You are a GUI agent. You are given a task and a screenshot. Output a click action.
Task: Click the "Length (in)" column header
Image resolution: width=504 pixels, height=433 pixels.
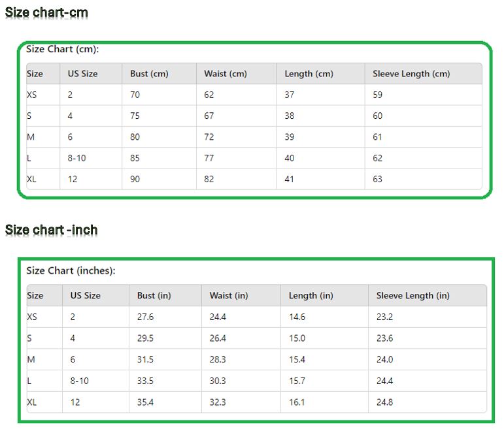(311, 295)
